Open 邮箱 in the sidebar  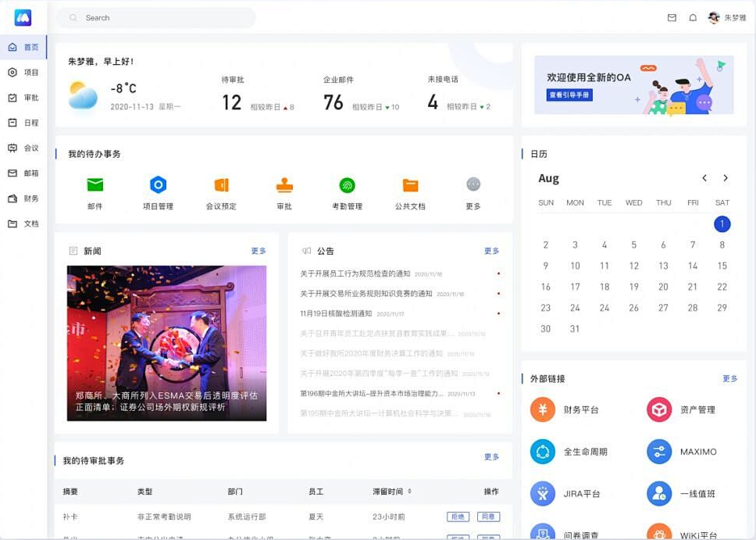tap(23, 173)
